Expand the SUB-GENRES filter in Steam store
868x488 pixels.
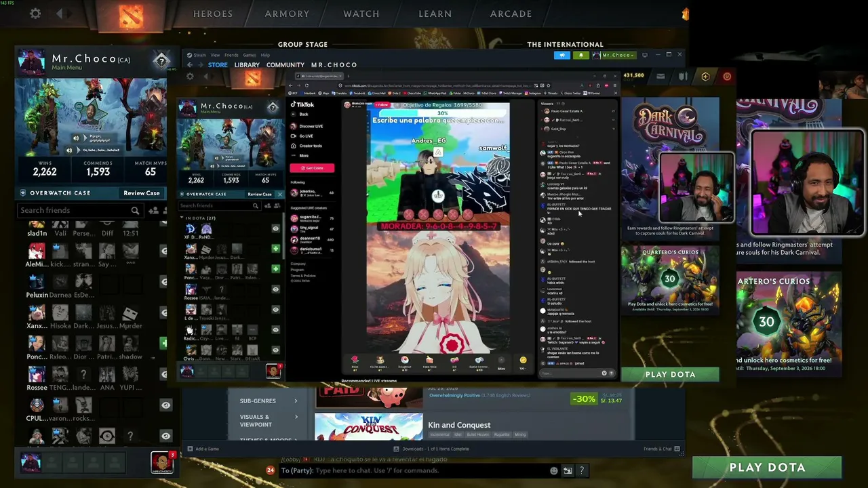(x=269, y=401)
